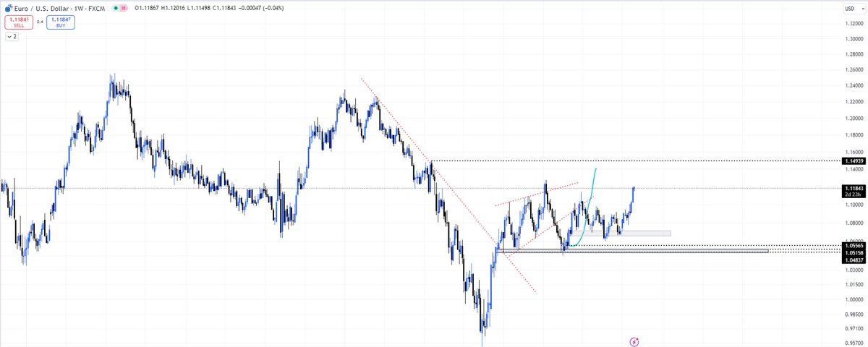Expand the indicators legend showing 2
Viewport: 868px width, 347px height.
click(12, 35)
